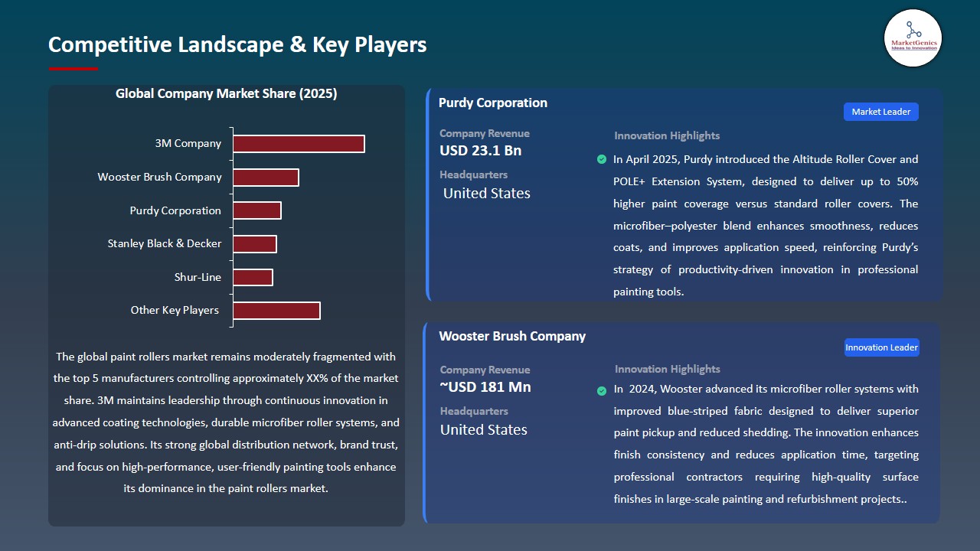Click the paragraph about Altitude Roller Cover
Image resolution: width=980 pixels, height=551 pixels.
point(766,226)
